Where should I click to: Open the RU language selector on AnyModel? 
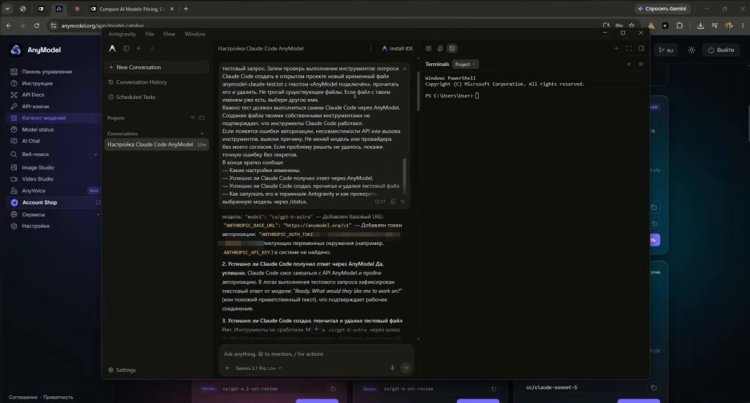click(665, 50)
